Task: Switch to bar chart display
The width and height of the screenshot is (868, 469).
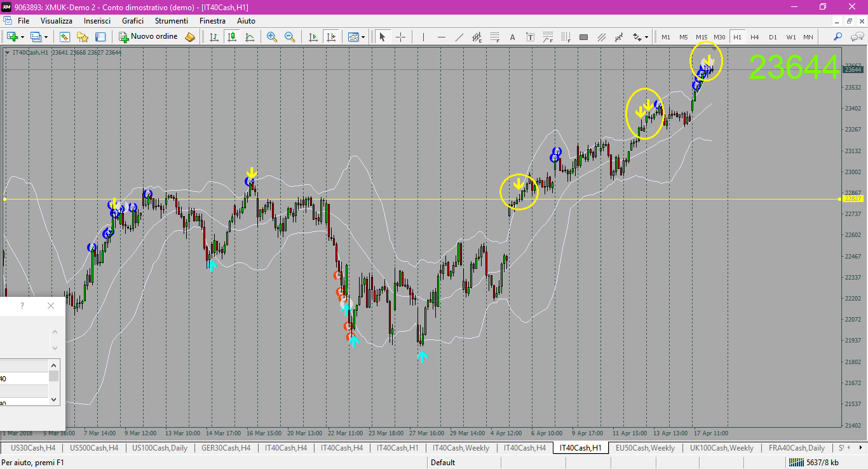Action: 214,37
